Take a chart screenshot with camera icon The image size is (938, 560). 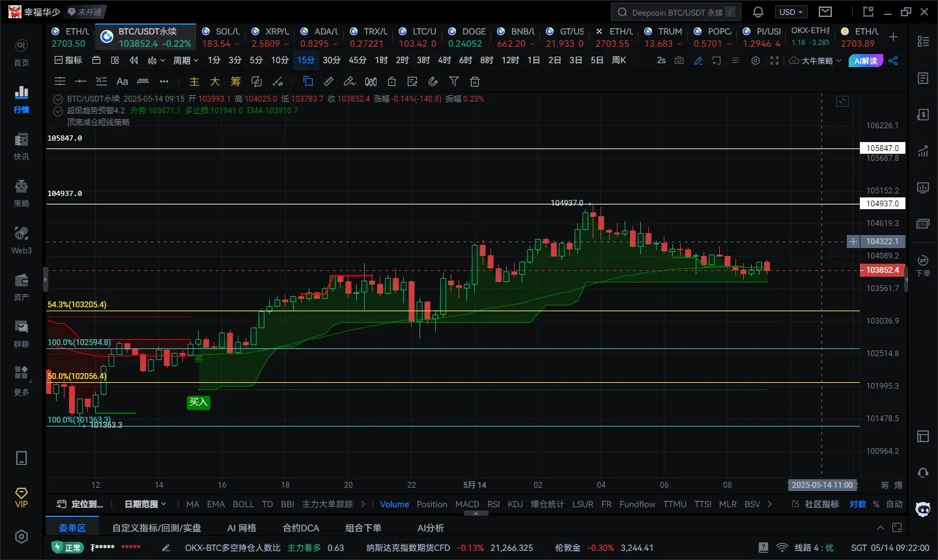pyautogui.click(x=679, y=61)
